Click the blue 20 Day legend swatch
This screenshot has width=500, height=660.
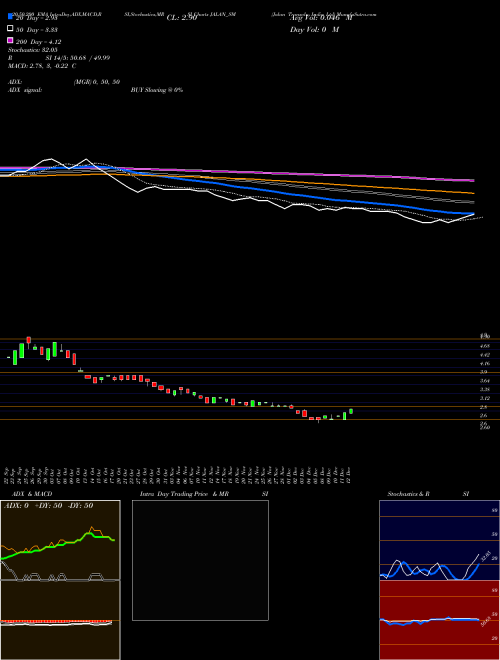click(x=11, y=16)
